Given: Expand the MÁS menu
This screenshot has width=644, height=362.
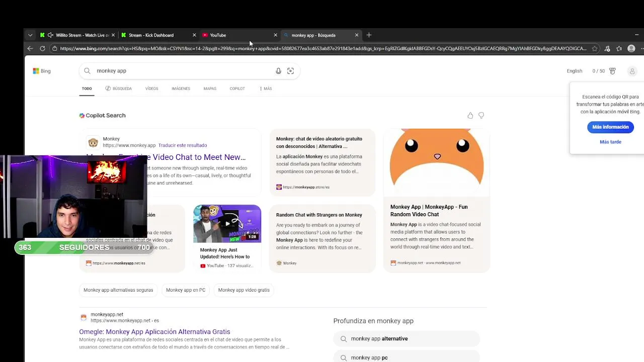Looking at the screenshot, I should (266, 88).
